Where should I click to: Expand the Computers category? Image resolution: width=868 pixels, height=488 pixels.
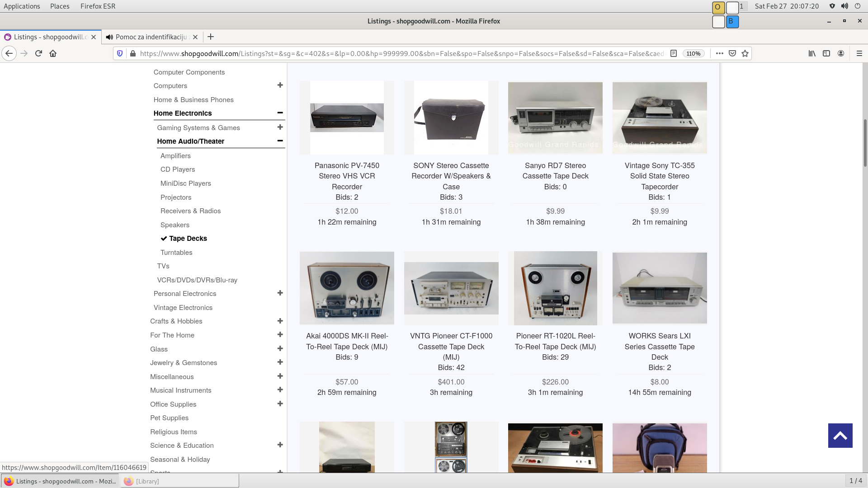click(x=280, y=85)
